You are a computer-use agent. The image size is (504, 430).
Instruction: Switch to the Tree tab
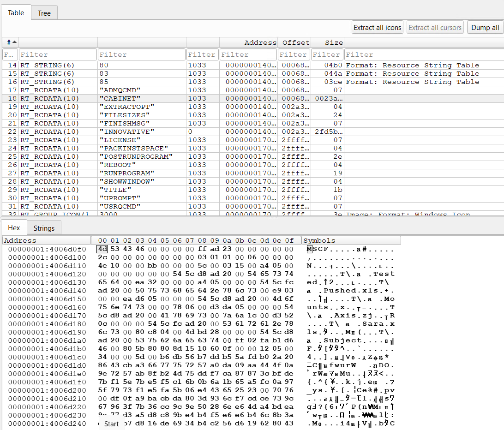point(44,13)
